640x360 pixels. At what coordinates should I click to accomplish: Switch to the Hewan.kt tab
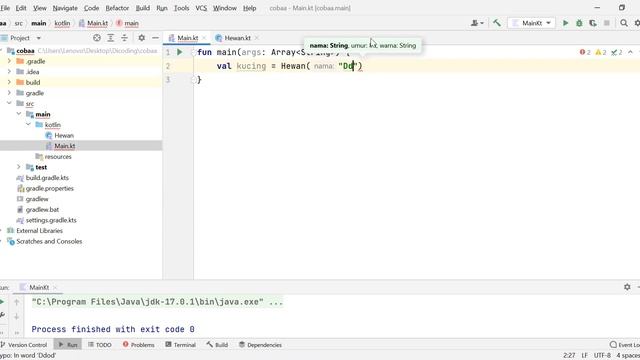coord(238,38)
